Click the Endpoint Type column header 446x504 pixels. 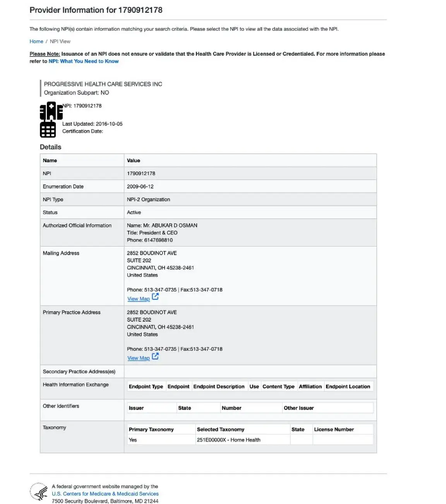[x=146, y=386]
